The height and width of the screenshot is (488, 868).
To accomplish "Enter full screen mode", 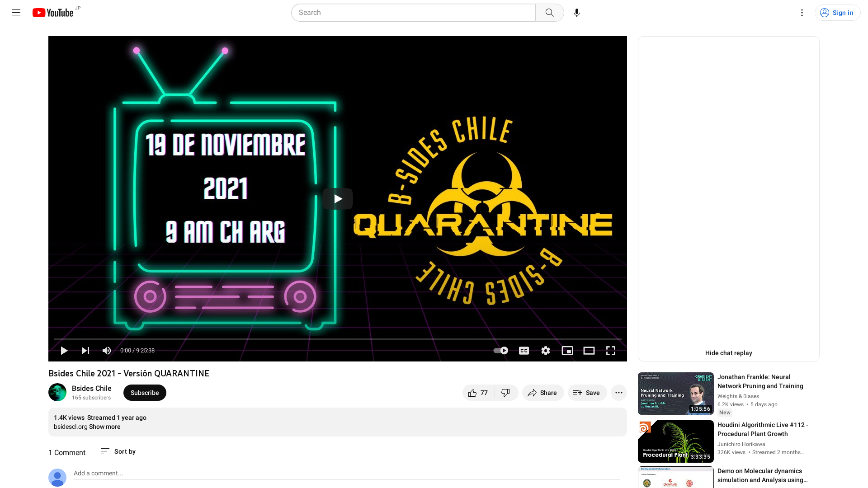I will pos(611,351).
